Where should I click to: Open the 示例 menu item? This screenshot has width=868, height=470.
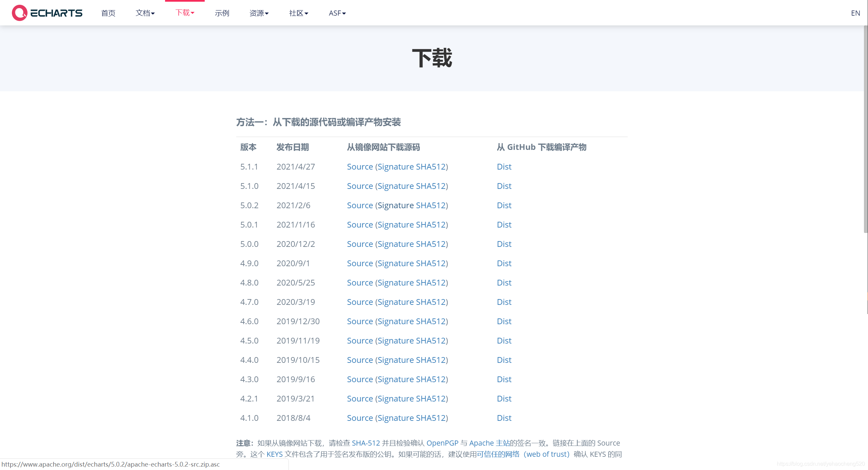coord(222,13)
